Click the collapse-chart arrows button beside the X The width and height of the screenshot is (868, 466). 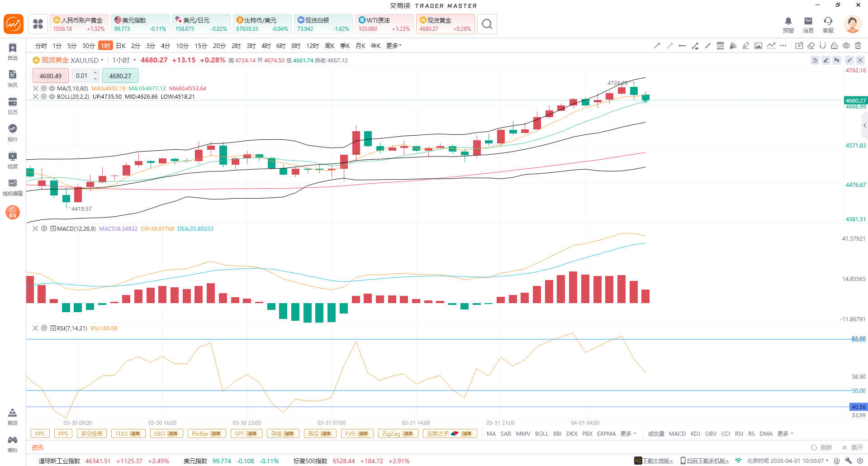pyautogui.click(x=849, y=60)
